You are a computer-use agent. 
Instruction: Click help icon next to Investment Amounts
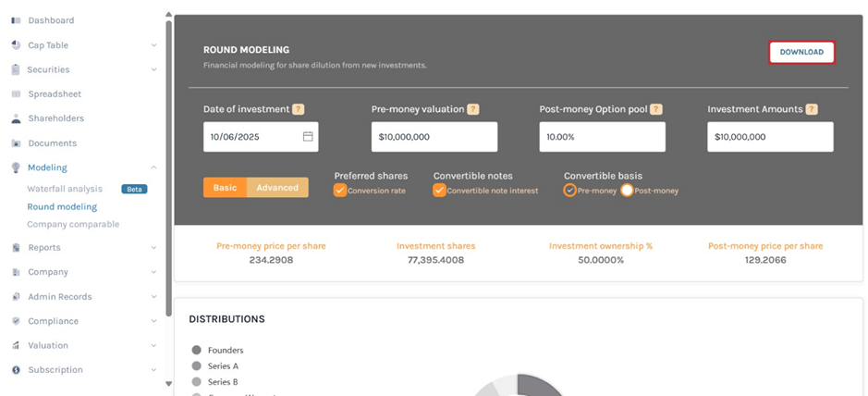[812, 109]
